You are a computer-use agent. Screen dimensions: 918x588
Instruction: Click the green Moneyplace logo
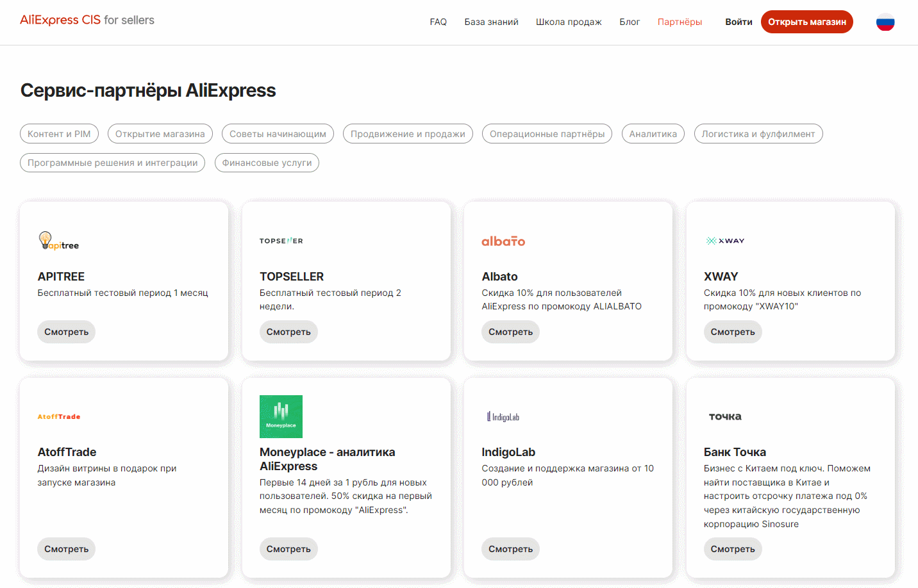pos(281,416)
